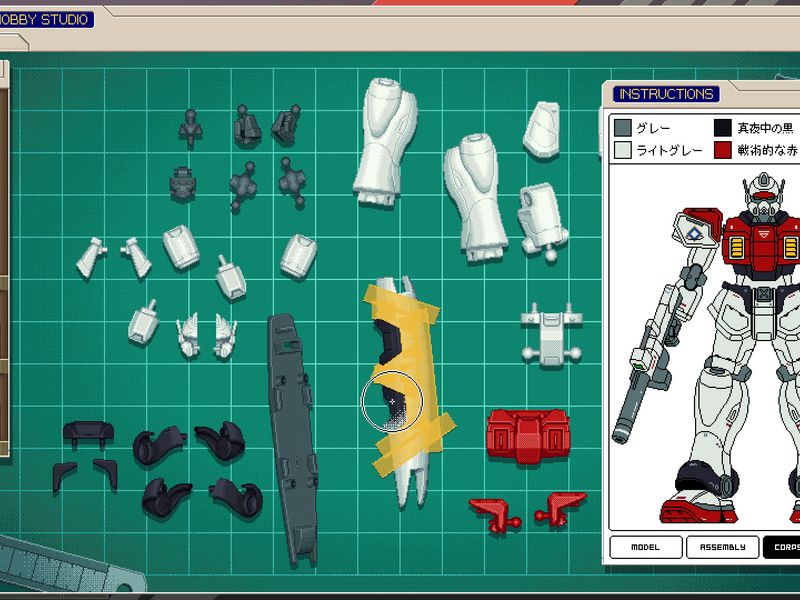Select the lower white leg armor beside the joint part
The image size is (800, 600).
point(474,197)
